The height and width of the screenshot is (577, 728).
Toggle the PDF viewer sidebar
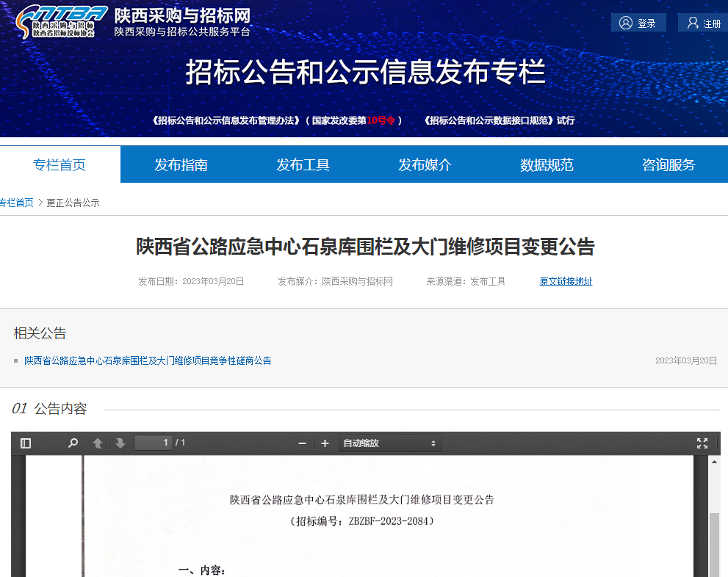(x=26, y=443)
